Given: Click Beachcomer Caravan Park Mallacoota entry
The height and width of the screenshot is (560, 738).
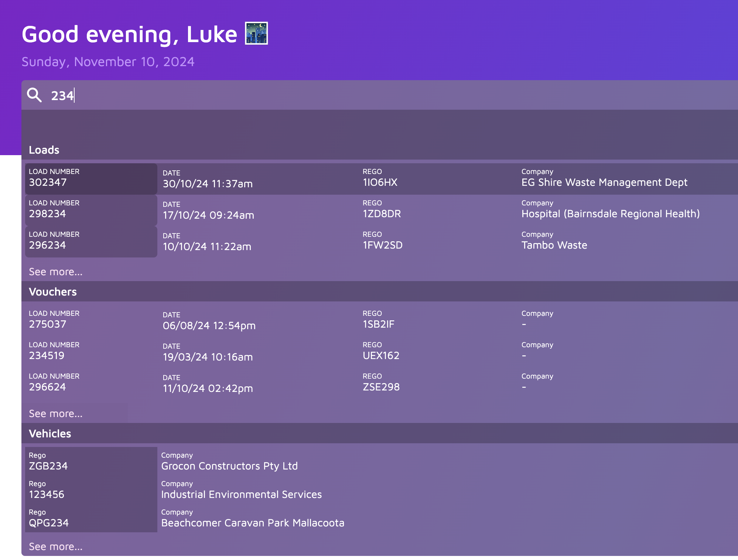Looking at the screenshot, I should tap(253, 523).
